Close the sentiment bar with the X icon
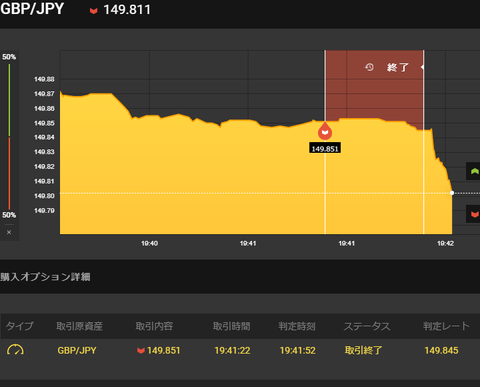The image size is (480, 387). pyautogui.click(x=9, y=232)
